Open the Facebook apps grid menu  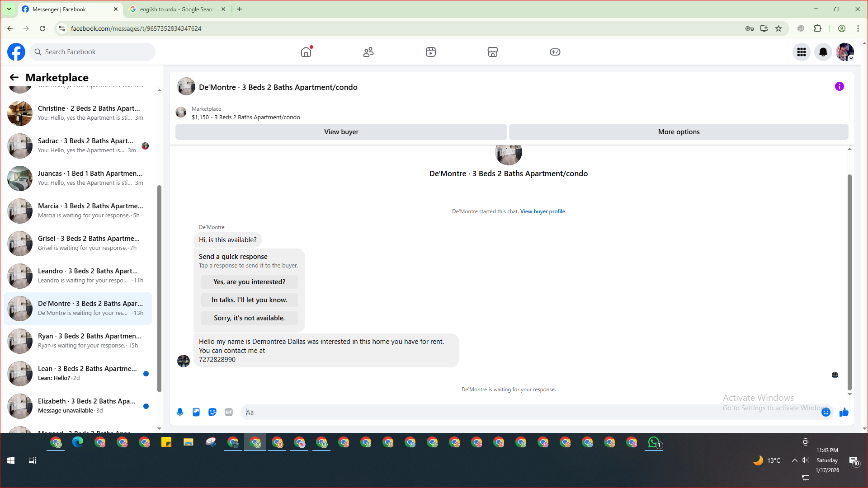click(x=801, y=52)
